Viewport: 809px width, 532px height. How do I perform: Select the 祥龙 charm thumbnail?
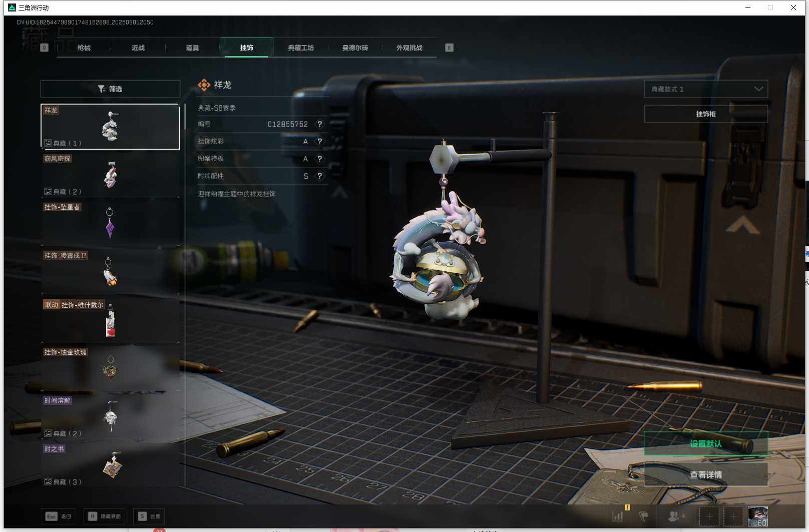pyautogui.click(x=110, y=126)
